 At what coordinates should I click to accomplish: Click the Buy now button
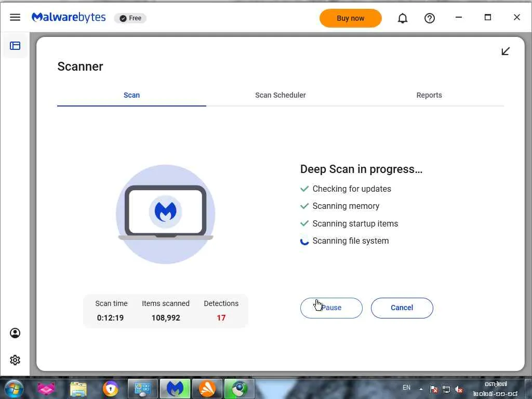[351, 18]
